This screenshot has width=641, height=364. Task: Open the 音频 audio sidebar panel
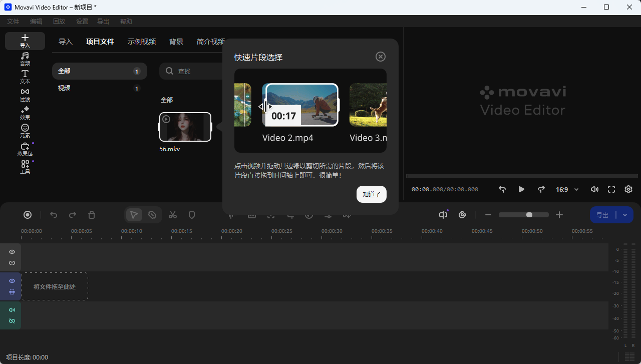(x=25, y=59)
